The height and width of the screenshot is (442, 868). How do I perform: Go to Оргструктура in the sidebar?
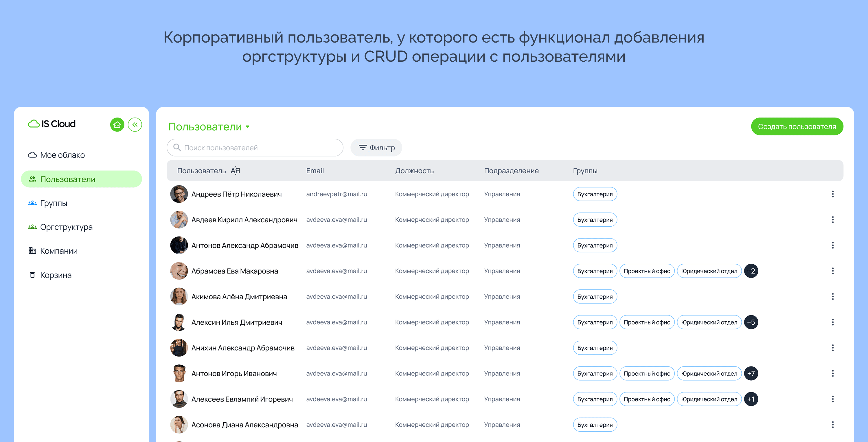(66, 227)
